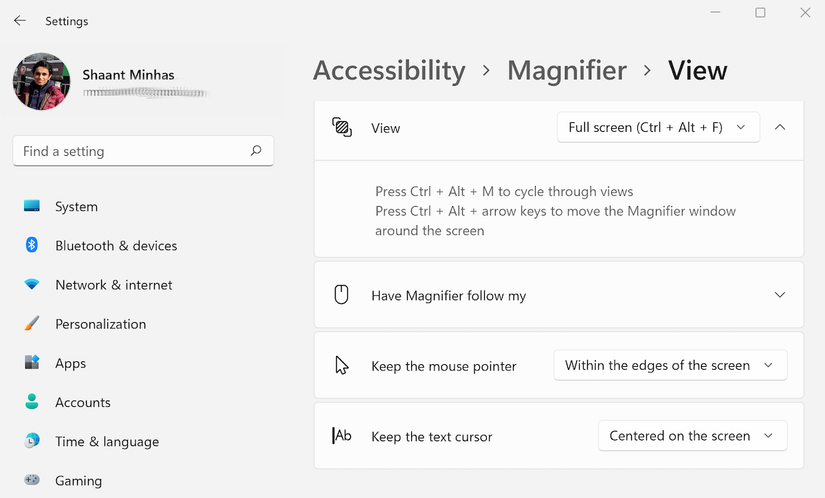Open Network & internet category
Image resolution: width=825 pixels, height=498 pixels.
click(114, 284)
